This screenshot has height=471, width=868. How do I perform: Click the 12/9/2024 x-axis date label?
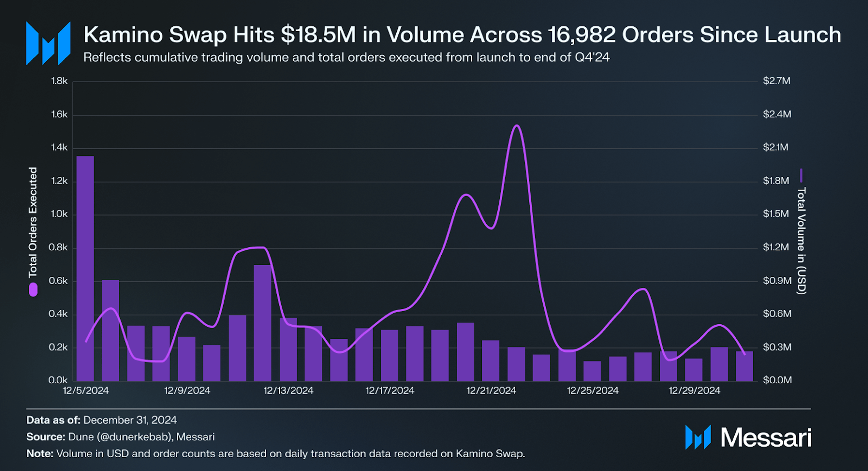pos(187,391)
